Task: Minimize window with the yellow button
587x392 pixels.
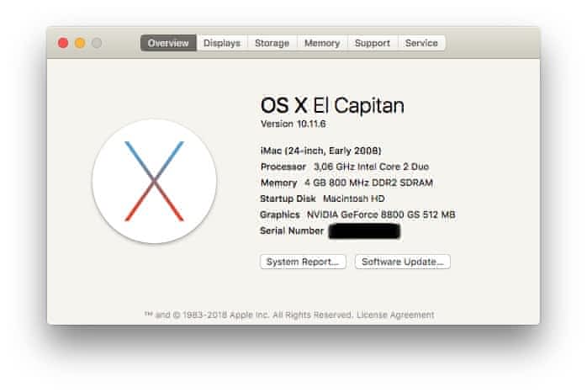Action: tap(80, 43)
